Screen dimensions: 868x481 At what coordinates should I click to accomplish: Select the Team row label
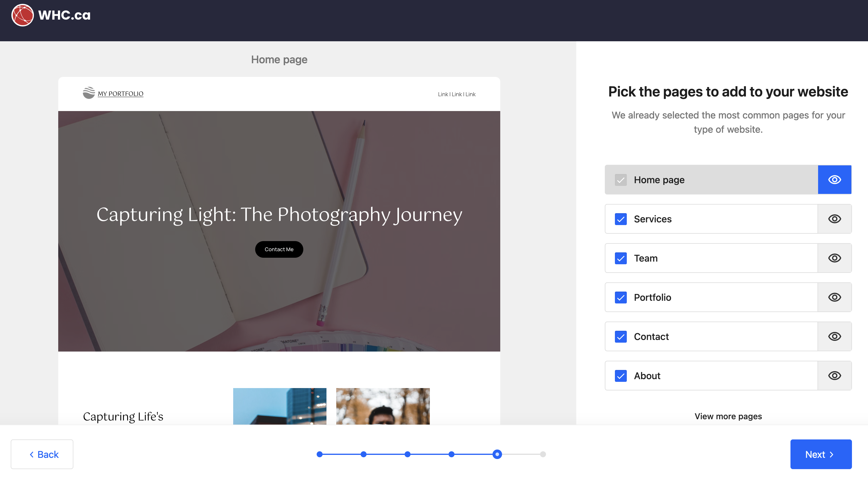point(646,258)
